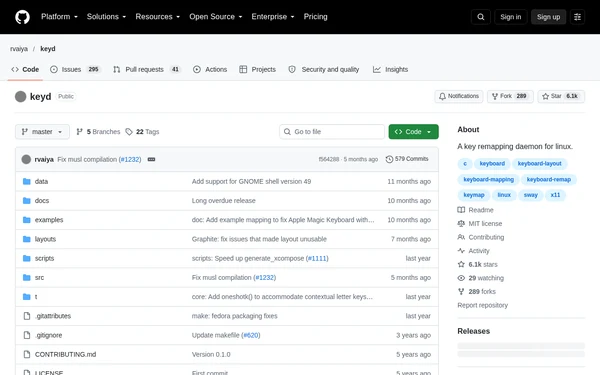
Task: Click the Readme book icon
Action: point(461,210)
